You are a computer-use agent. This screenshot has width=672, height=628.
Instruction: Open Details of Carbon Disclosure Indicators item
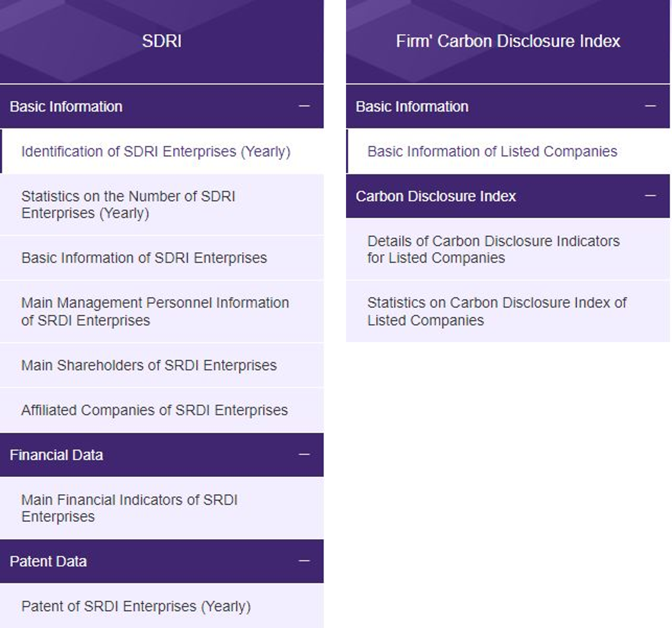pyautogui.click(x=493, y=249)
